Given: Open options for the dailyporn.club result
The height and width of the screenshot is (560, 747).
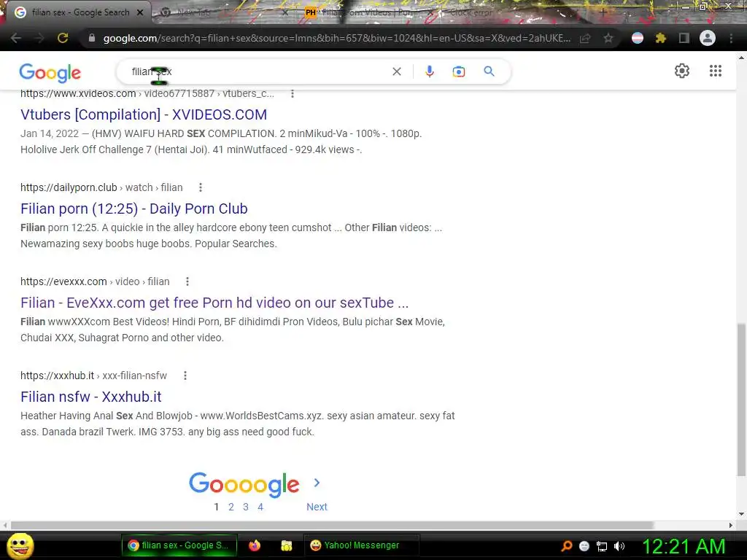Looking at the screenshot, I should click(201, 187).
